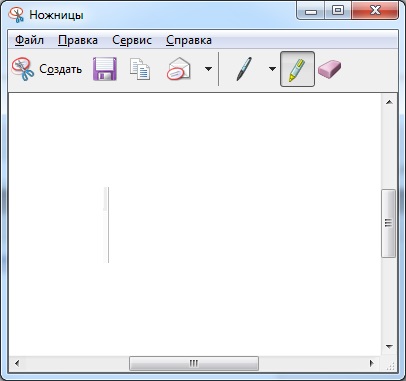
Task: Click the Ножницы scissors title bar icon
Action: pyautogui.click(x=16, y=15)
